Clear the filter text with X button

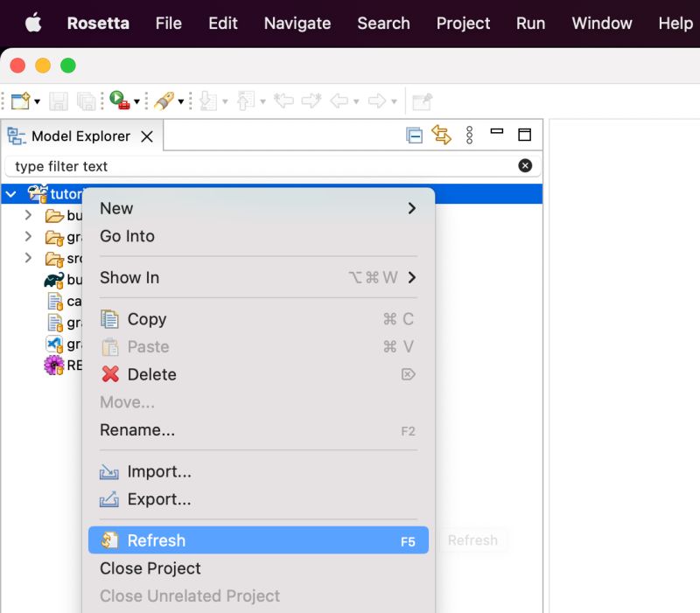[x=525, y=165]
